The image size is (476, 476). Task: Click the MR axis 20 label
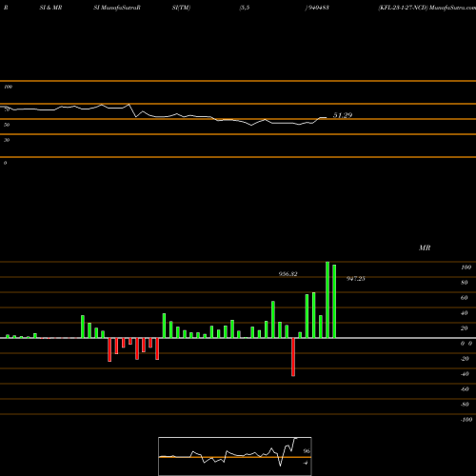[x=465, y=328]
